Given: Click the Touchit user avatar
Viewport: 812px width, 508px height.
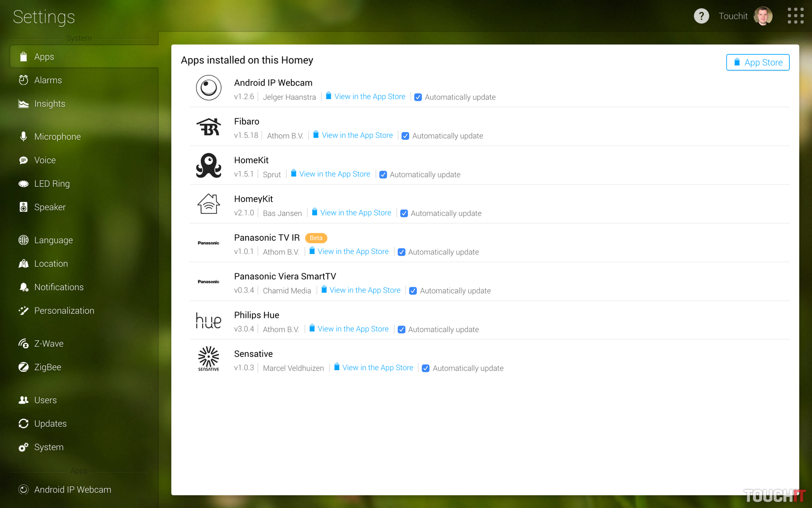Looking at the screenshot, I should tap(763, 16).
